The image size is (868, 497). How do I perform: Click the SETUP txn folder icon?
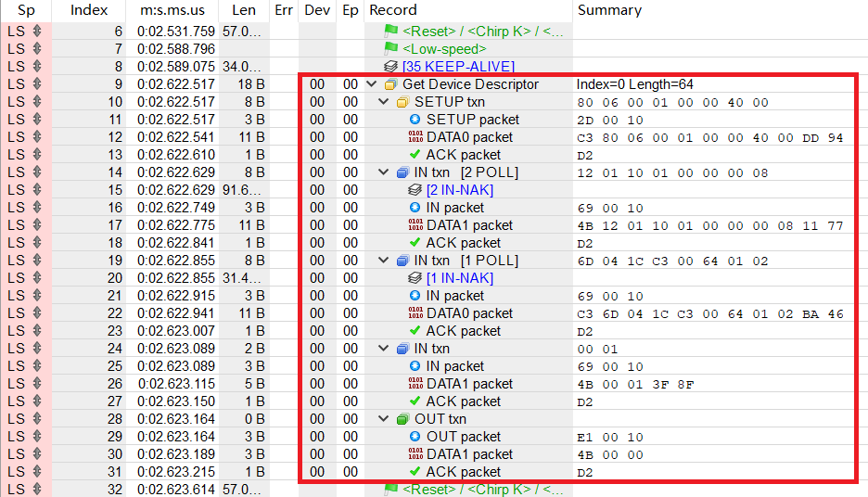pyautogui.click(x=403, y=102)
